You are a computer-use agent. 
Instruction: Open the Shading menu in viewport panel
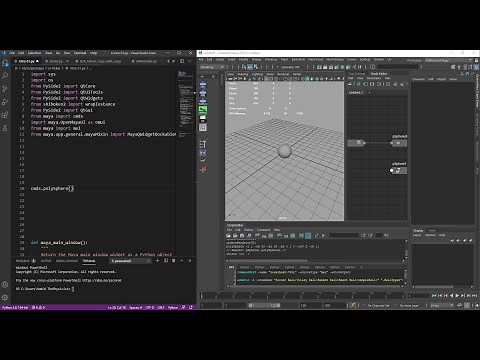(243, 74)
